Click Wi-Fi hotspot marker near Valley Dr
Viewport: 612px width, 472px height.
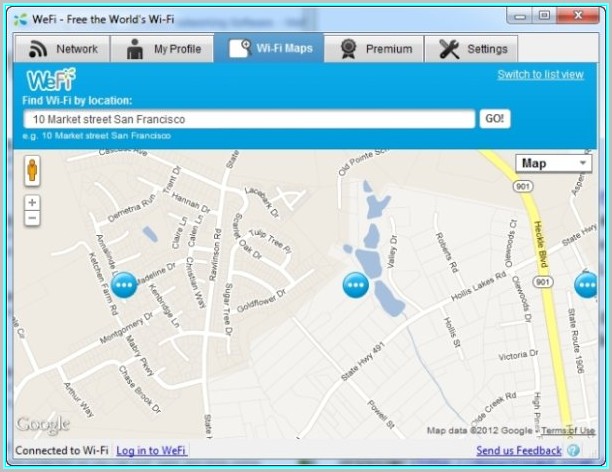pyautogui.click(x=355, y=285)
